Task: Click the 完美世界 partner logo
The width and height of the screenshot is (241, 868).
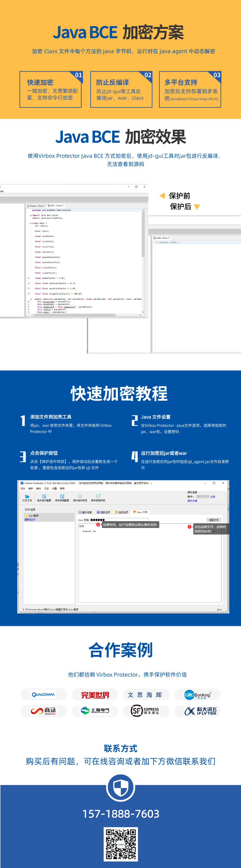Action: 95,694
